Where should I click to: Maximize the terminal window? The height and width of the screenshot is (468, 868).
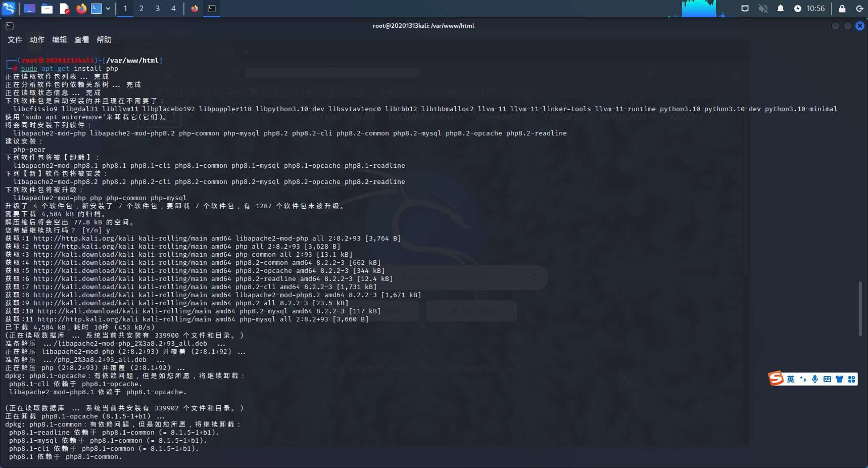pos(848,26)
